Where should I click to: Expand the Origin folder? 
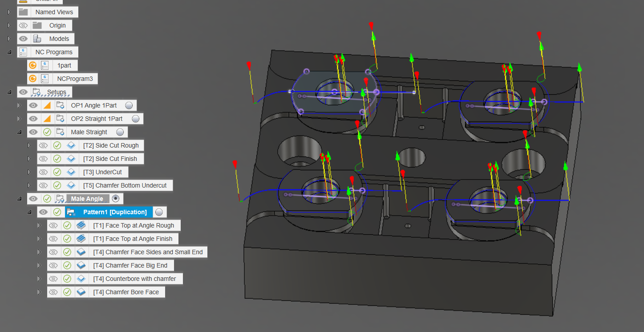tap(9, 25)
